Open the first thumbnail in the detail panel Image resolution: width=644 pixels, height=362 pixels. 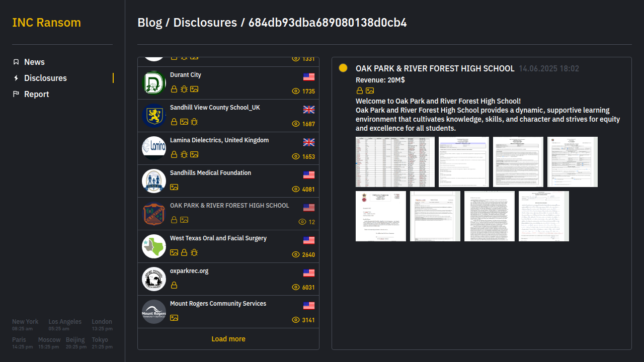[x=395, y=162]
